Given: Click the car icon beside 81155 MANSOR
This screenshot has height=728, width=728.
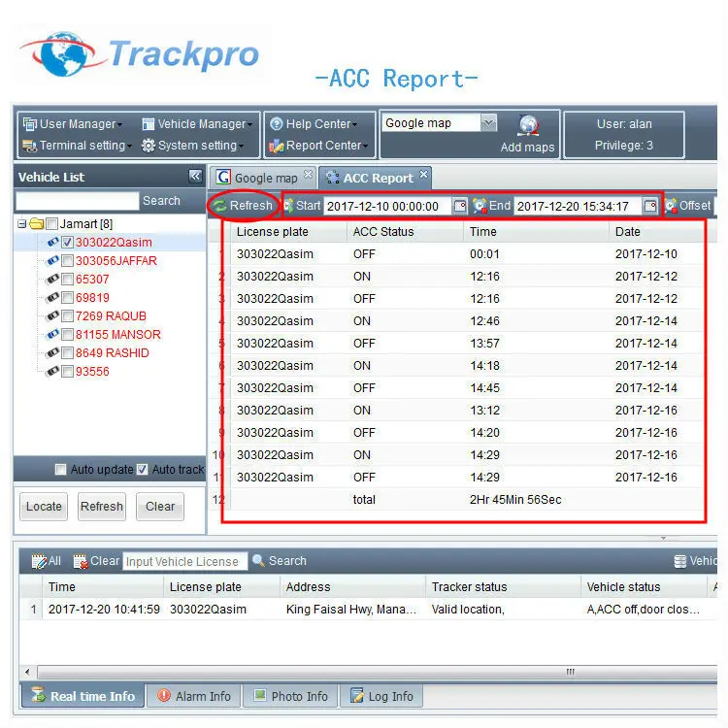Looking at the screenshot, I should pos(52,334).
